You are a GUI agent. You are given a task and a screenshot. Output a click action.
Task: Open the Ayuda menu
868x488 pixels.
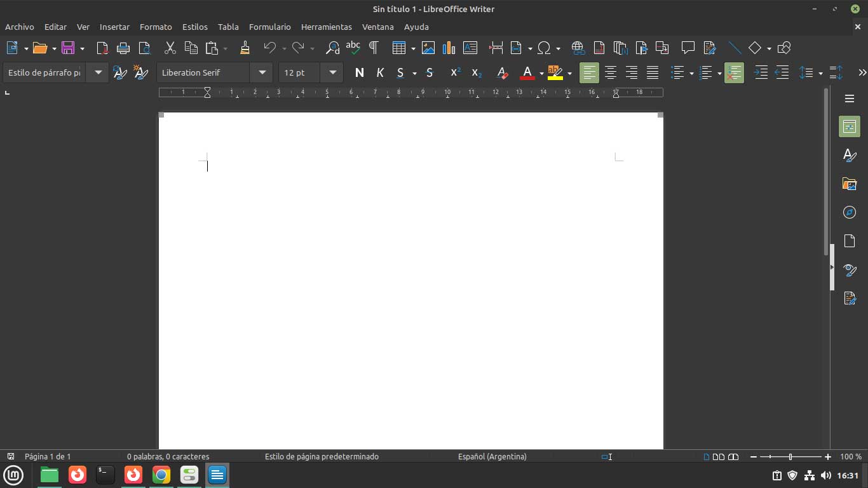click(416, 27)
